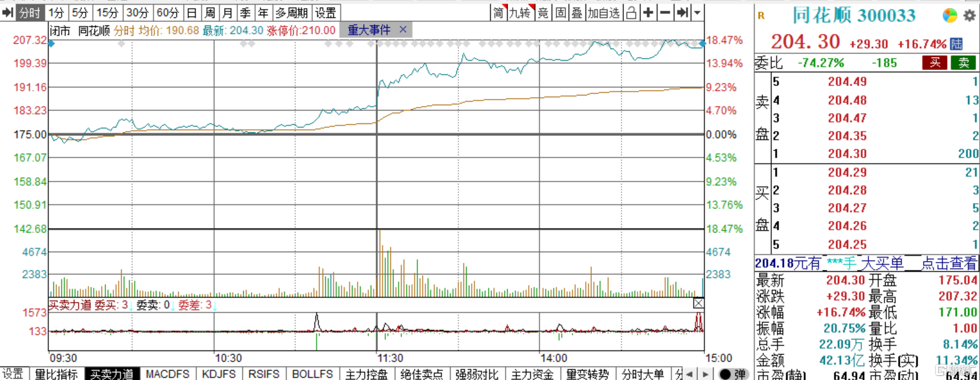The image size is (980, 380).
Task: Click the 同花顺 300033 stock title
Action: click(854, 15)
